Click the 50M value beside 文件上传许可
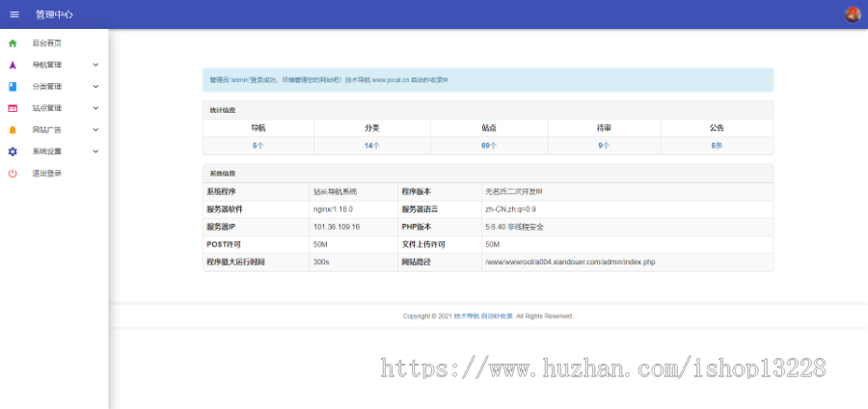Viewport: 868px width, 409px height. point(492,245)
